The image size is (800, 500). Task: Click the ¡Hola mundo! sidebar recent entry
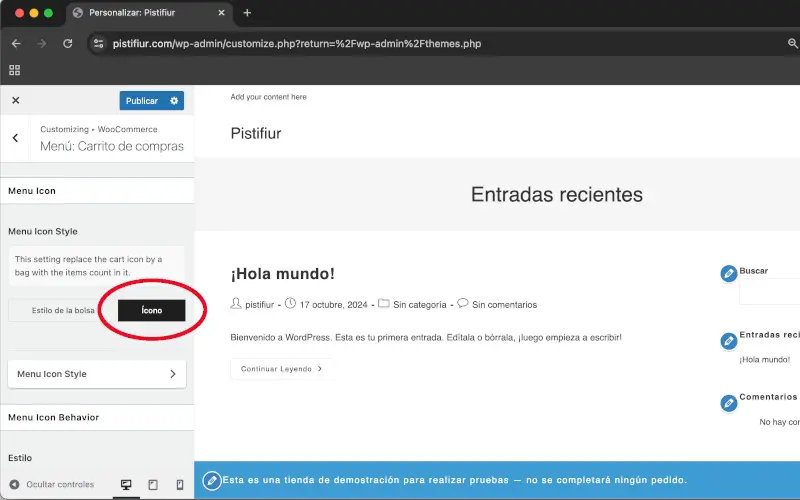pos(764,360)
